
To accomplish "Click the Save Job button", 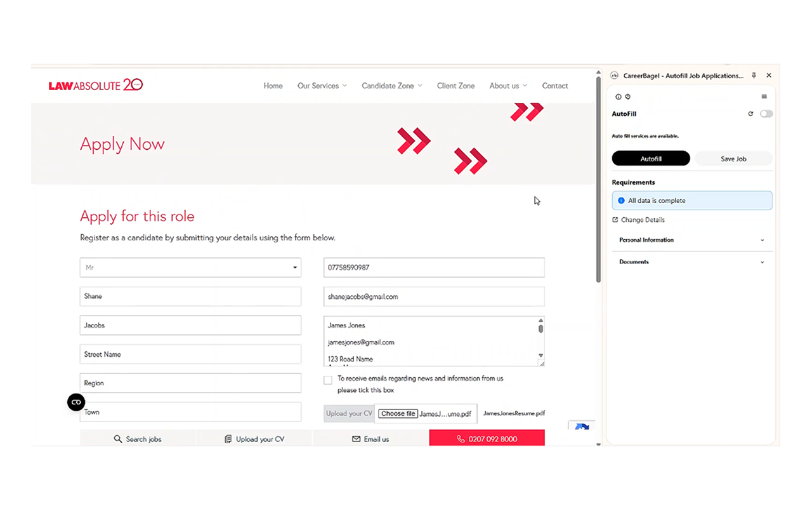I will (733, 159).
